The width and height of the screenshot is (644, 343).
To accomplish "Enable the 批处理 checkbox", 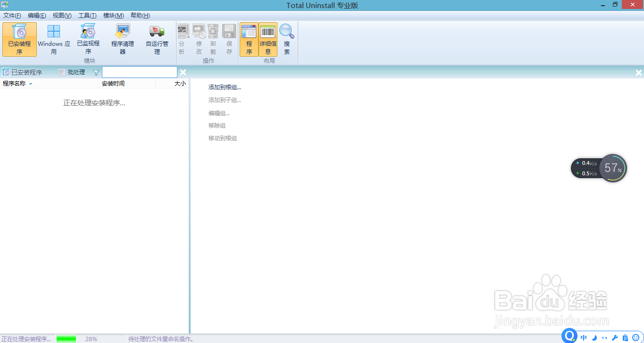I will 62,72.
